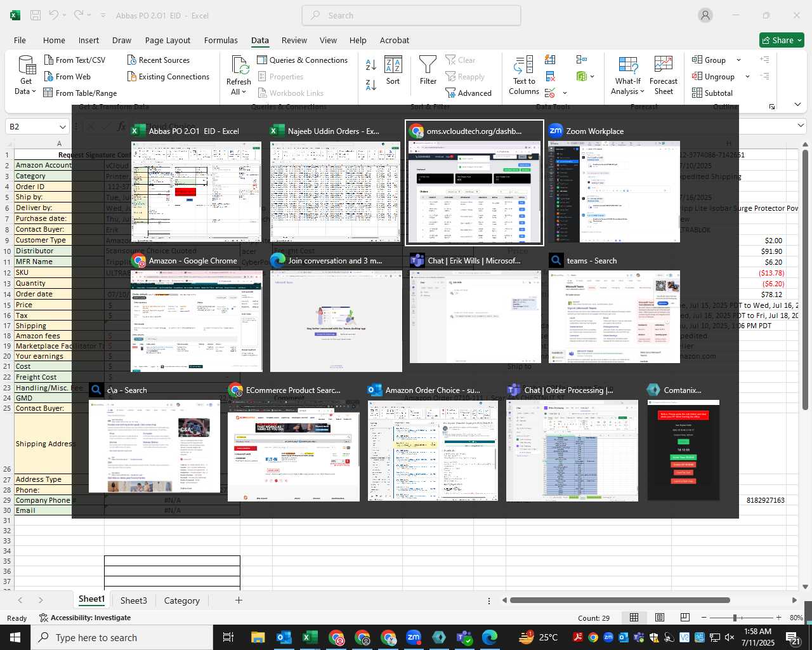Choose the From Web command
The height and width of the screenshot is (650, 812).
(67, 76)
